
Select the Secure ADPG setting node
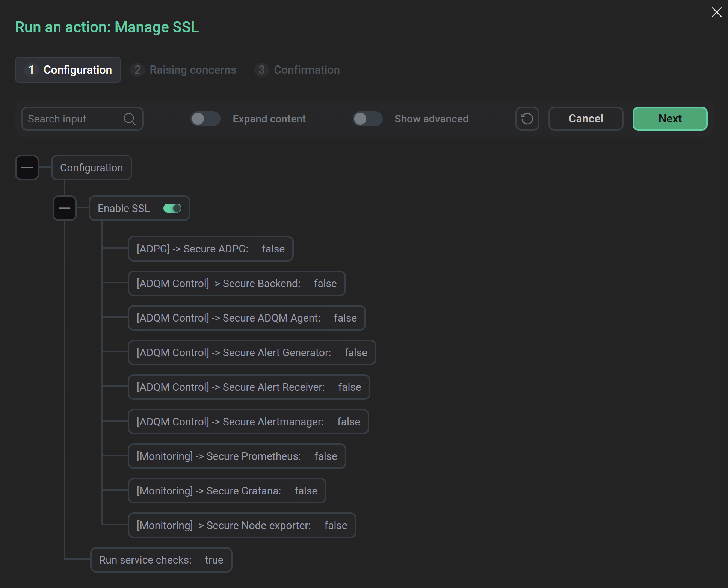click(210, 249)
